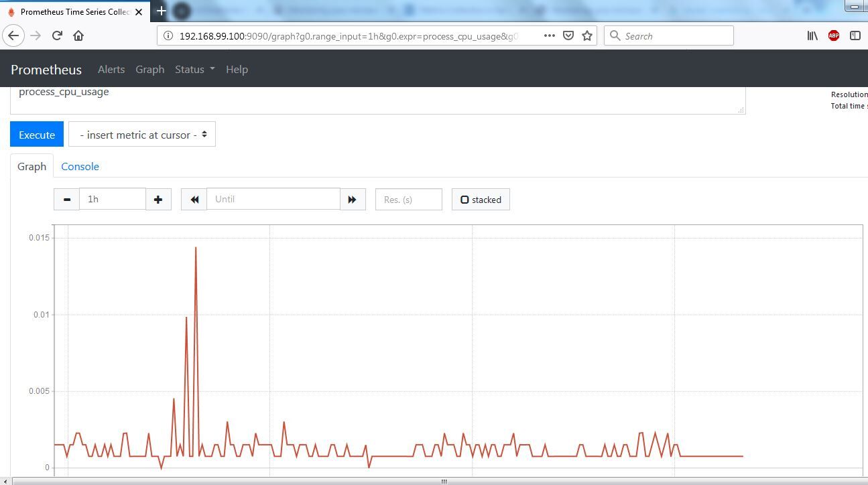
Task: Click the browser Home icon
Action: coord(79,36)
